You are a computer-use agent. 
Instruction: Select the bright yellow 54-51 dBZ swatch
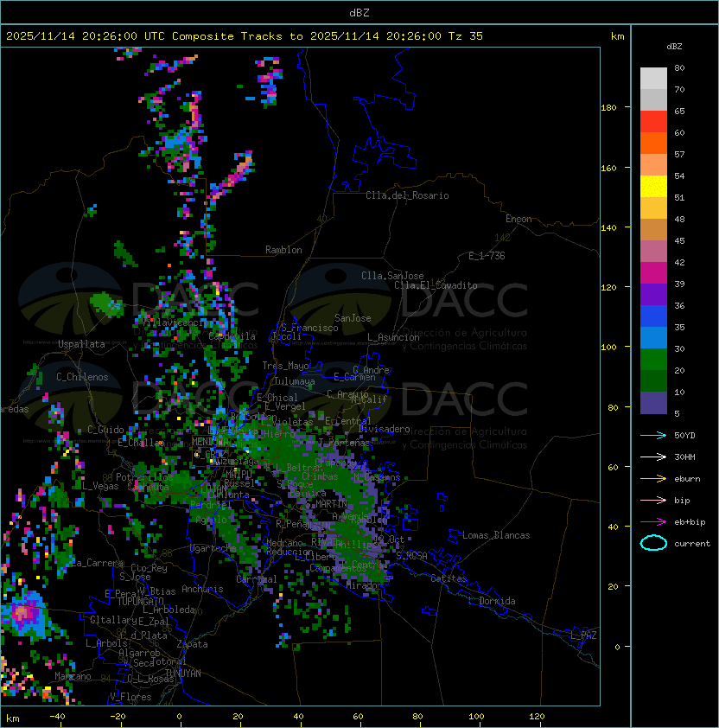pyautogui.click(x=653, y=186)
